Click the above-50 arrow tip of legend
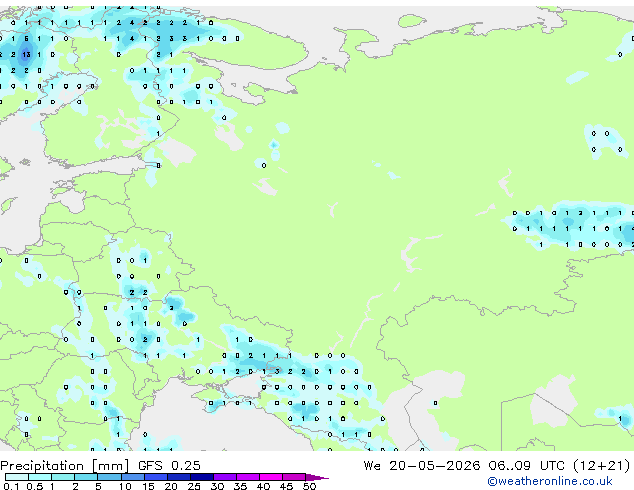Image resolution: width=634 pixels, height=490 pixels. tap(317, 478)
